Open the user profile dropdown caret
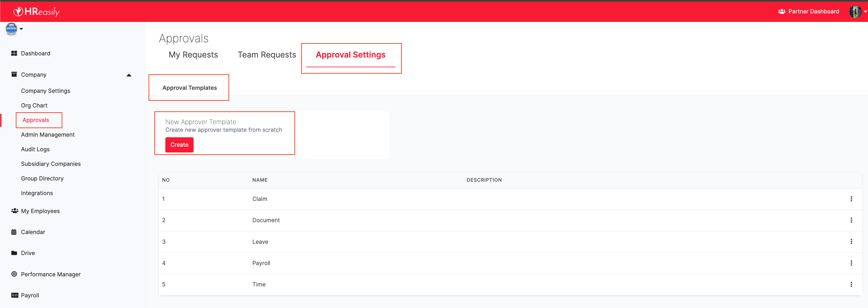 [865, 12]
